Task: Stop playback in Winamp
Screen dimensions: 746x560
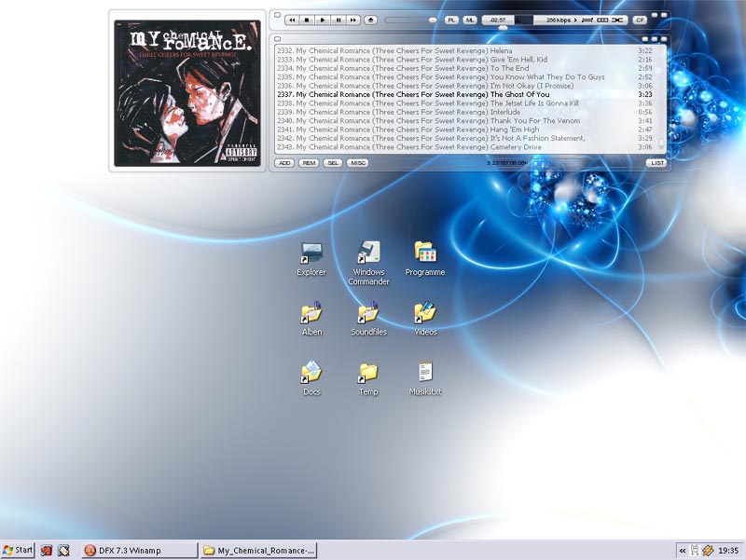Action: click(x=307, y=20)
